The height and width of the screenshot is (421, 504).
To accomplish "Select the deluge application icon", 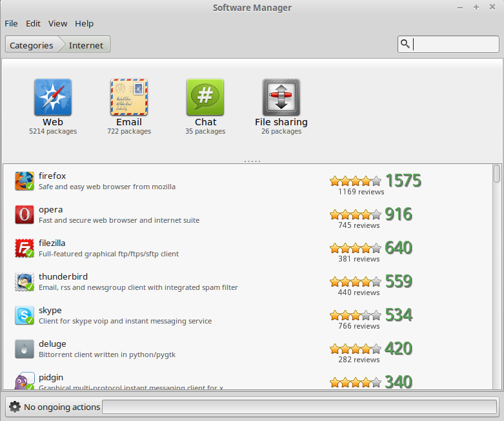I will pos(25,349).
